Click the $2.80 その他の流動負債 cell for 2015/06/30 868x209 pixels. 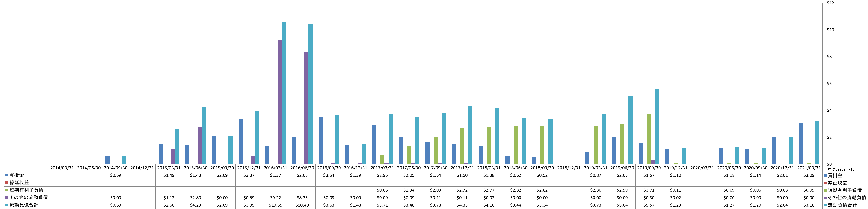195,197
